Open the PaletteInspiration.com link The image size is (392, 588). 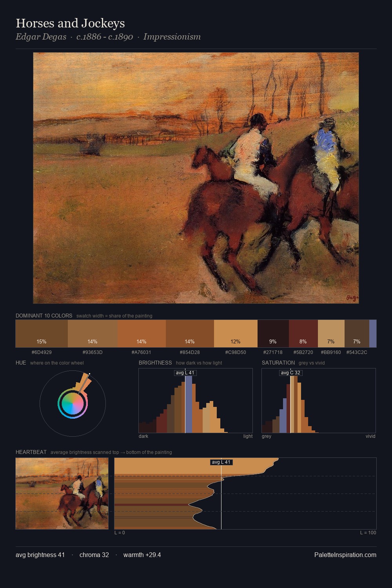tap(345, 555)
